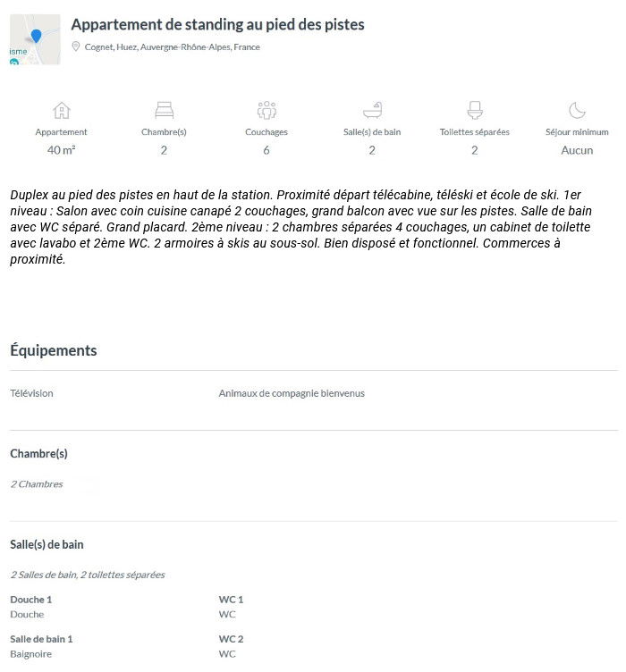The width and height of the screenshot is (626, 672).
Task: Click the 2 Chambres summary text
Action: point(37,484)
